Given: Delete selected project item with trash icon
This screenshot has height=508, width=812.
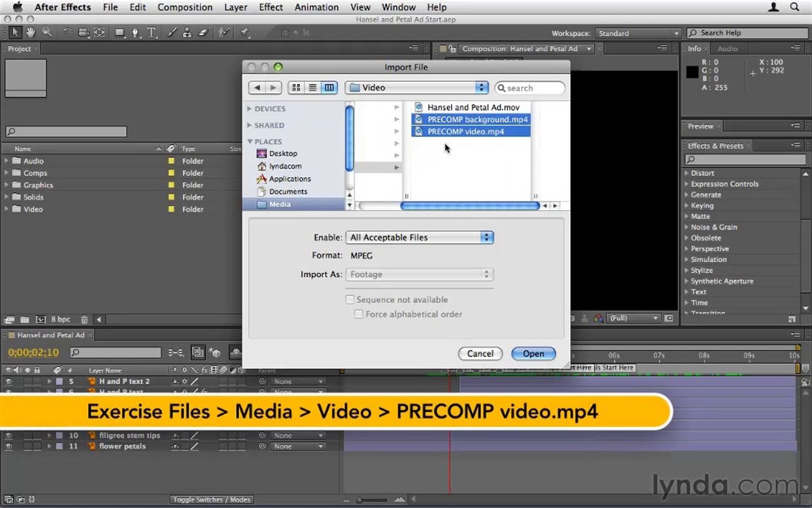Looking at the screenshot, I should click(x=85, y=320).
